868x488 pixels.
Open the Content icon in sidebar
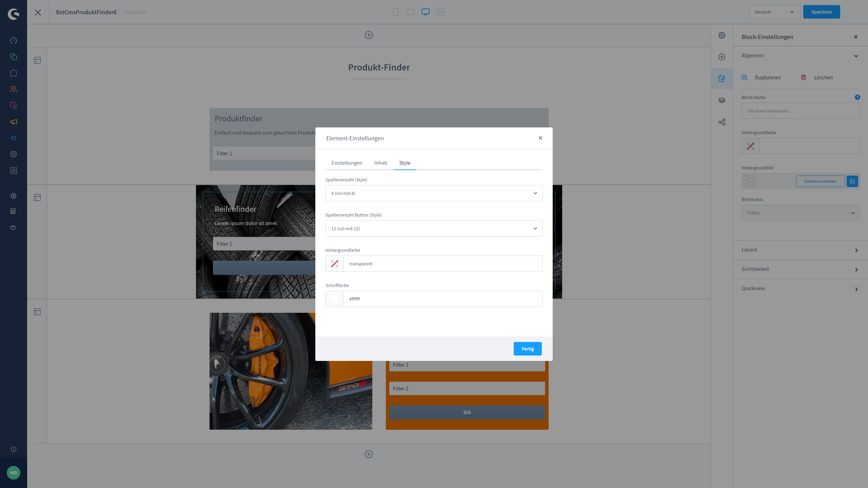click(x=14, y=105)
